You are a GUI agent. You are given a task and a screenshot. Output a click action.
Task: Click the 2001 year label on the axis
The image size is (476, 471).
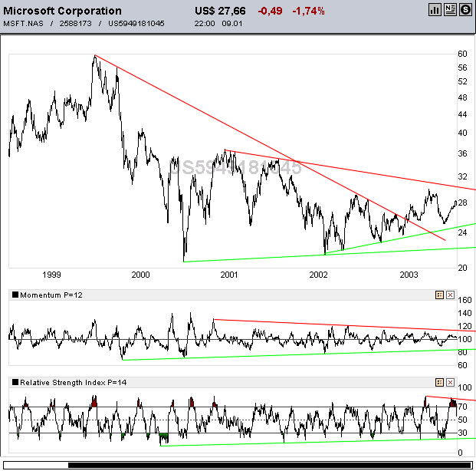[x=229, y=275]
